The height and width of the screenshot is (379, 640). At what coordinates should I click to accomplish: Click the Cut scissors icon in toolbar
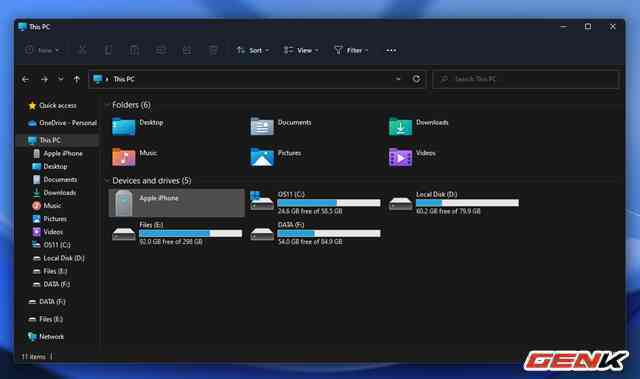coord(82,50)
